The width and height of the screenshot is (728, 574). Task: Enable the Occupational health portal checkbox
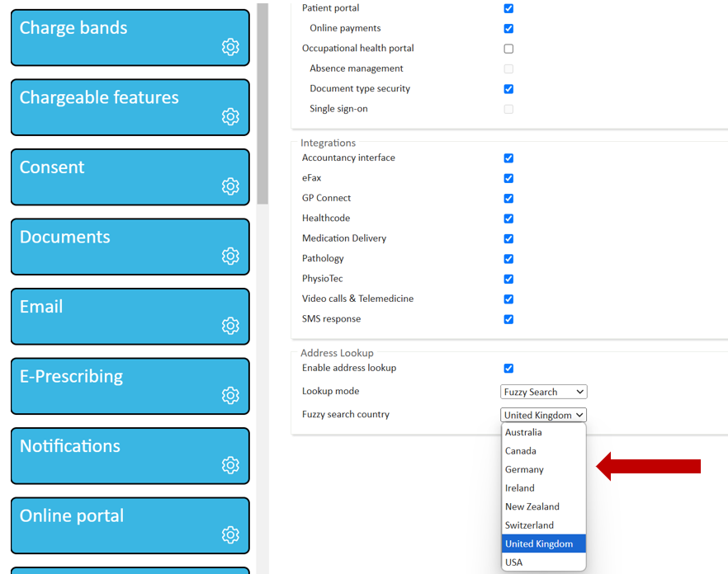(x=508, y=49)
